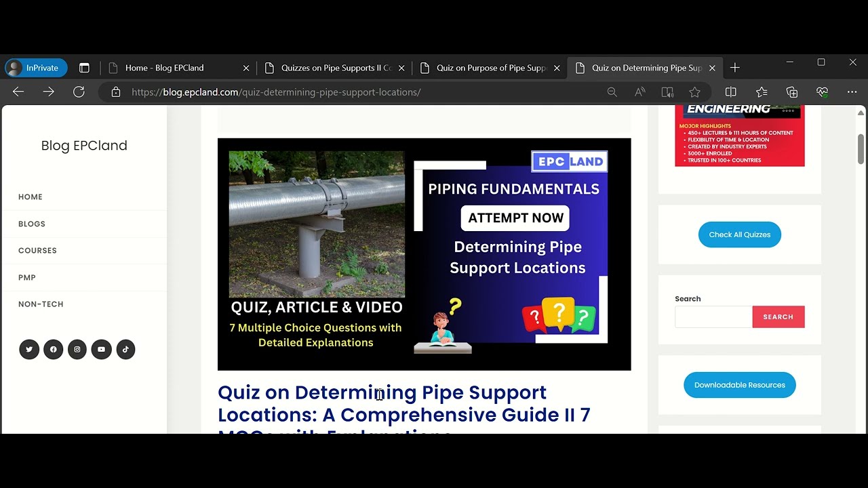Open the YouTube social icon
Viewport: 868px width, 488px height.
pos(101,350)
